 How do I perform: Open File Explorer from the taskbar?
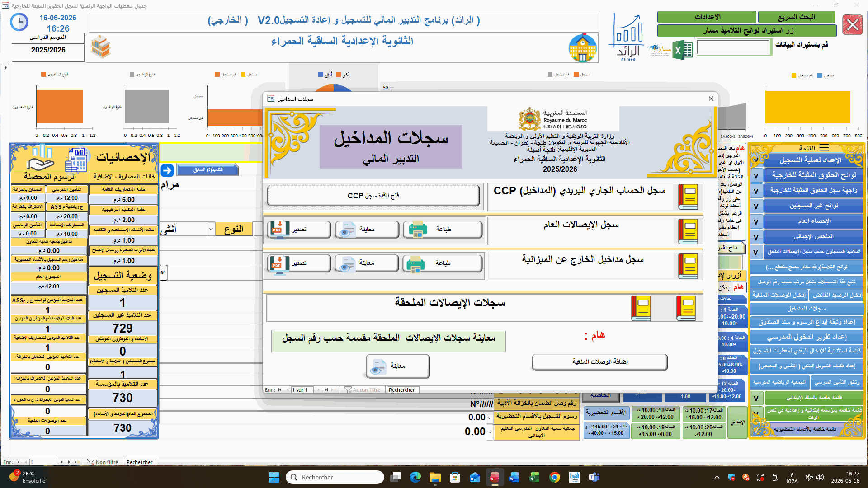(x=435, y=477)
